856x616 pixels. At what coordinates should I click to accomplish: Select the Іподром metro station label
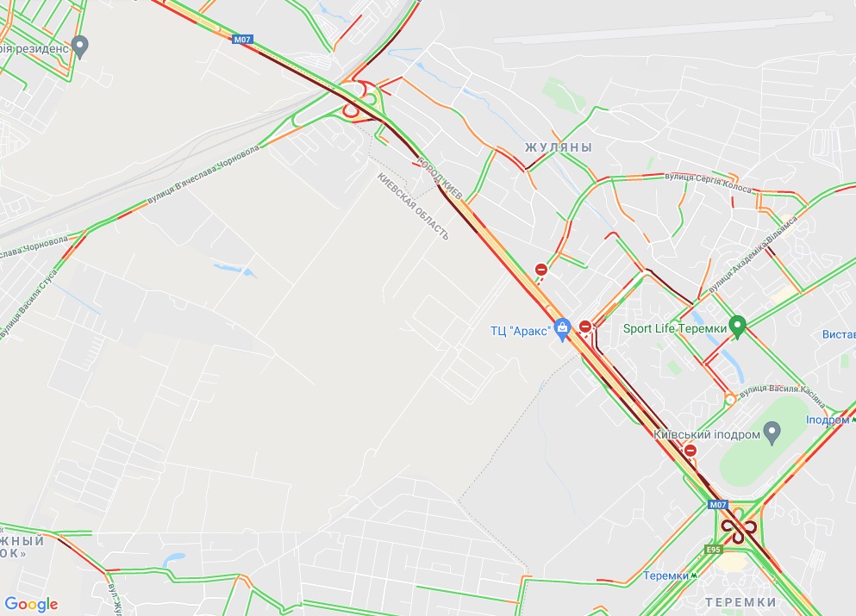(827, 420)
